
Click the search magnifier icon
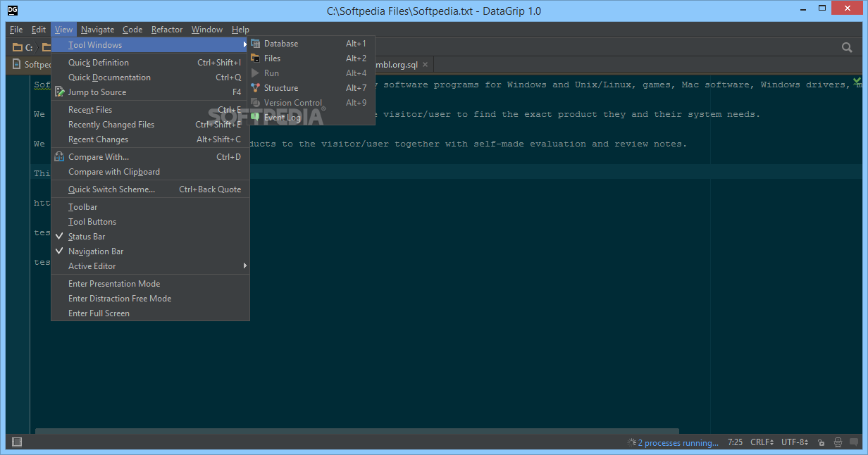[848, 47]
